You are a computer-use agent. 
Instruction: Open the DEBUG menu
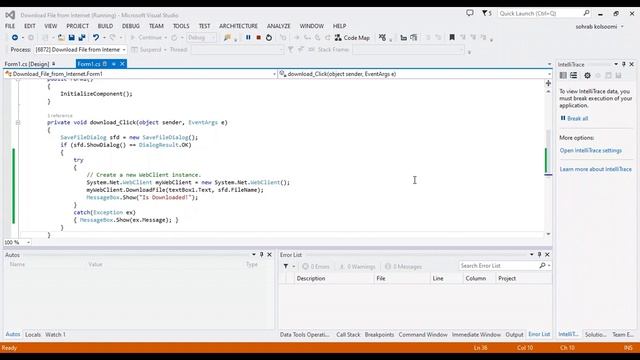131,26
